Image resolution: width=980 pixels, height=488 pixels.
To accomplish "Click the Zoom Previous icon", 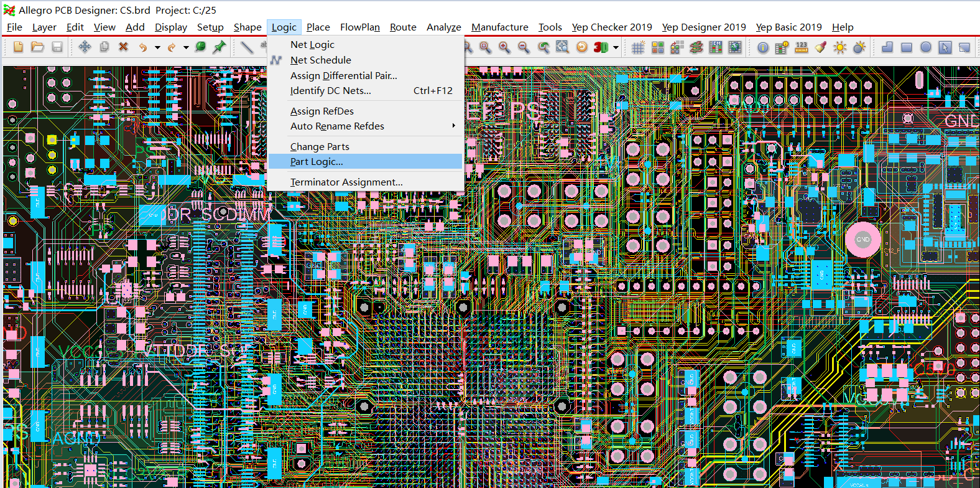I will pyautogui.click(x=543, y=47).
